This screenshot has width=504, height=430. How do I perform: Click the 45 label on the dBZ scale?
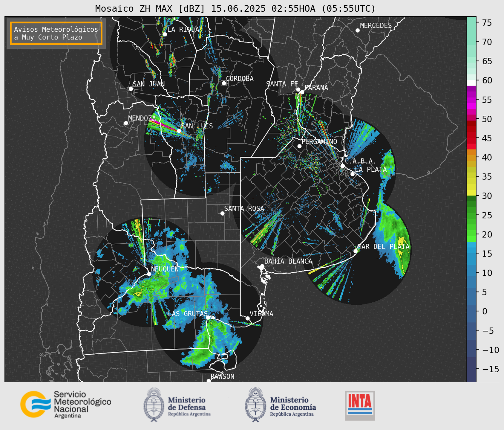[487, 138]
